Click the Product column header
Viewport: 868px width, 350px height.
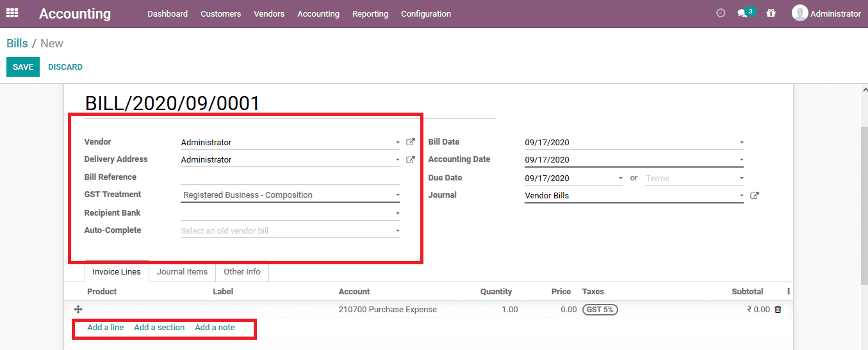point(102,292)
